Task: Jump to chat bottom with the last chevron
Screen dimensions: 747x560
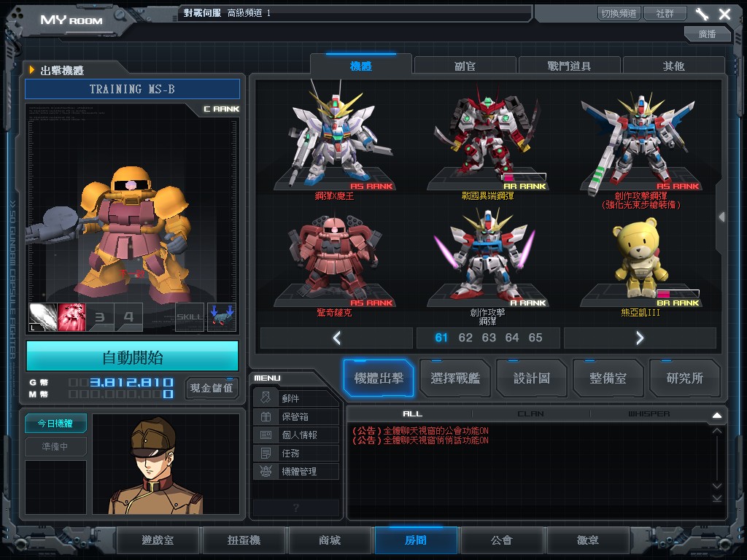Action: [x=716, y=498]
